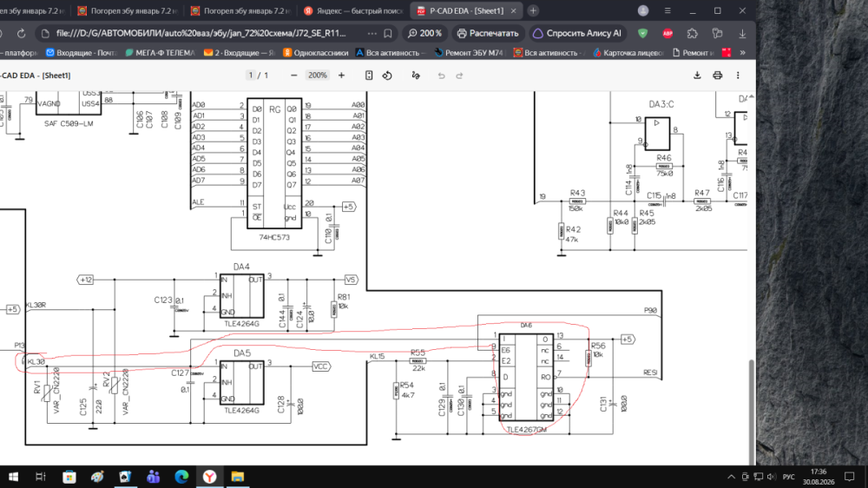The image size is (868, 488).
Task: Click the SAF C509-LM label
Action: [x=69, y=123]
